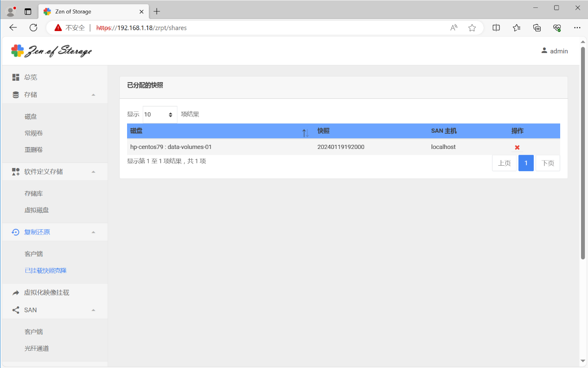Sort table by 磁盘 column arrows
Screen dimensions: 588x368
305,133
